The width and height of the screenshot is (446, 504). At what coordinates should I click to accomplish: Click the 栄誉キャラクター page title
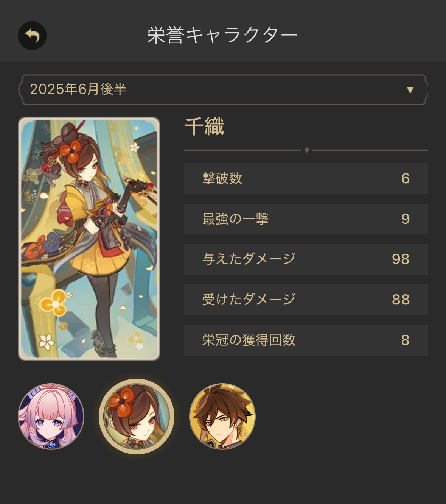223,35
